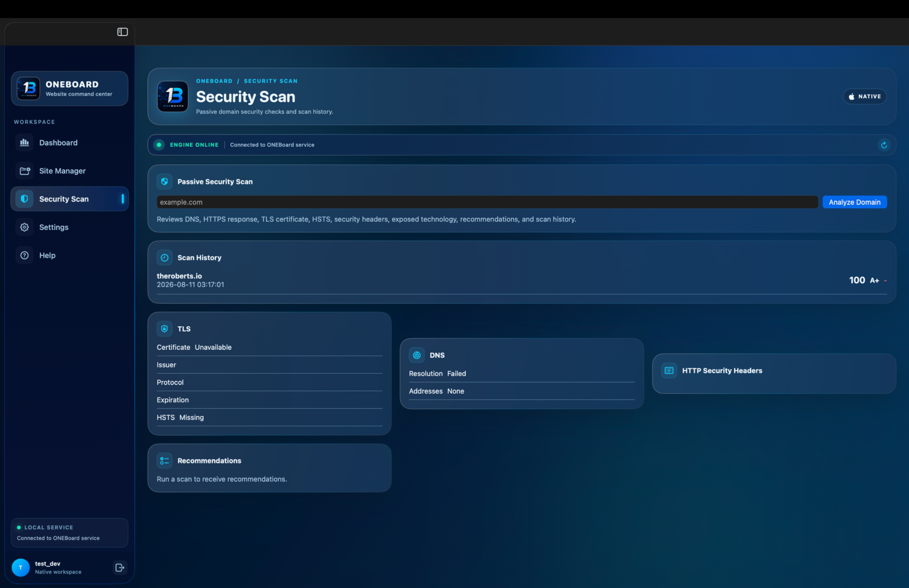Image resolution: width=909 pixels, height=588 pixels.
Task: Click the Issuer row in TLS
Action: [269, 365]
